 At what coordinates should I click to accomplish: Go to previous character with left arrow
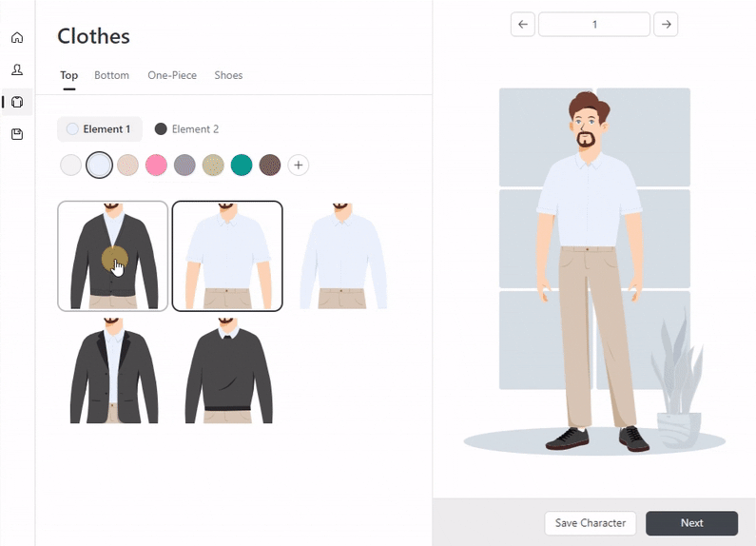click(523, 24)
